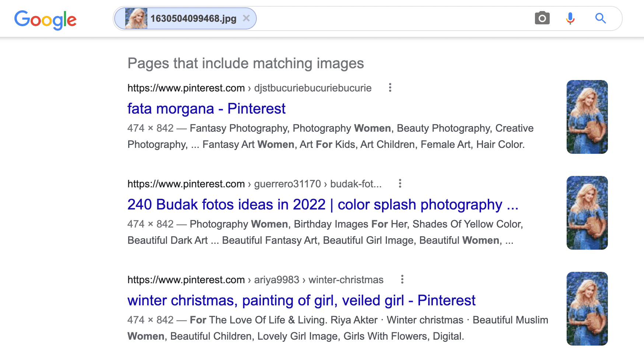Click thumbnail beside fata morgana result
644x357 pixels.
click(587, 117)
